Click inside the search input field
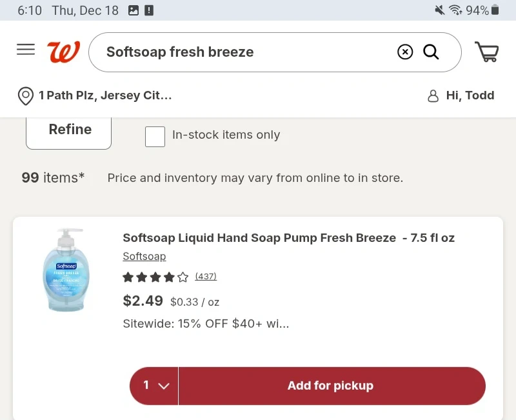The width and height of the screenshot is (516, 420). 245,52
